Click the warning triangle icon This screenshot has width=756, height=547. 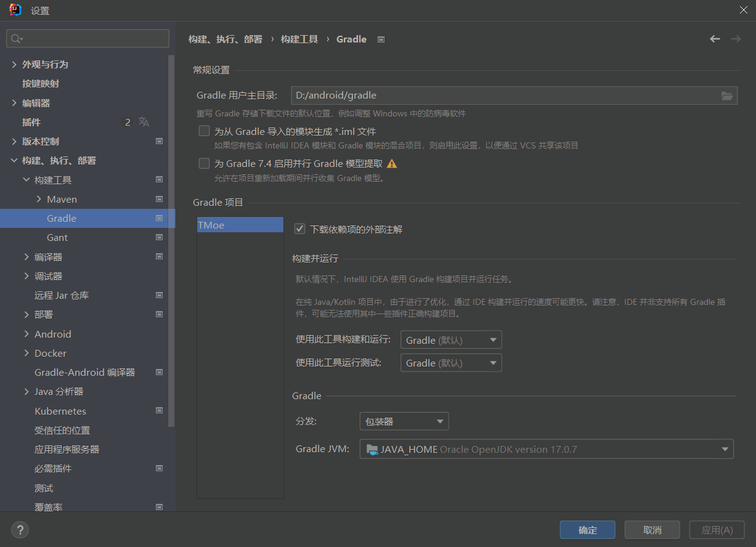pos(392,164)
